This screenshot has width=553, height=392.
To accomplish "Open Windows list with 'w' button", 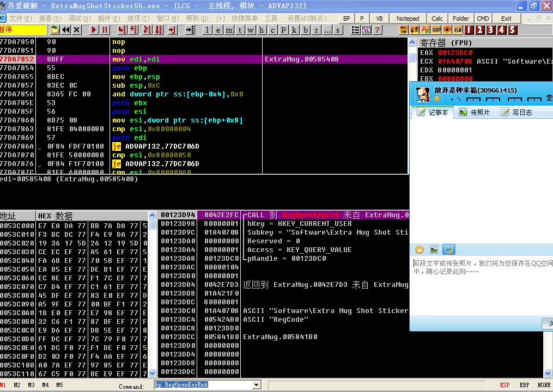I will tap(251, 30).
